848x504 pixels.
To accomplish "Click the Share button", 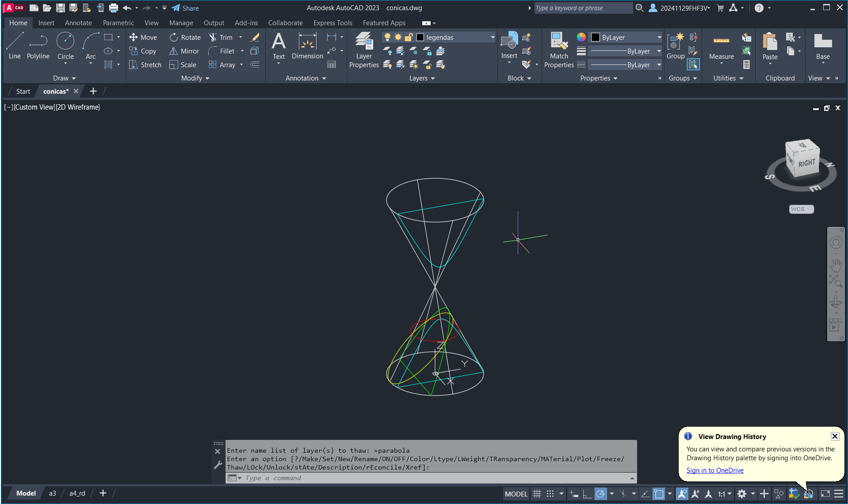I will (x=185, y=8).
